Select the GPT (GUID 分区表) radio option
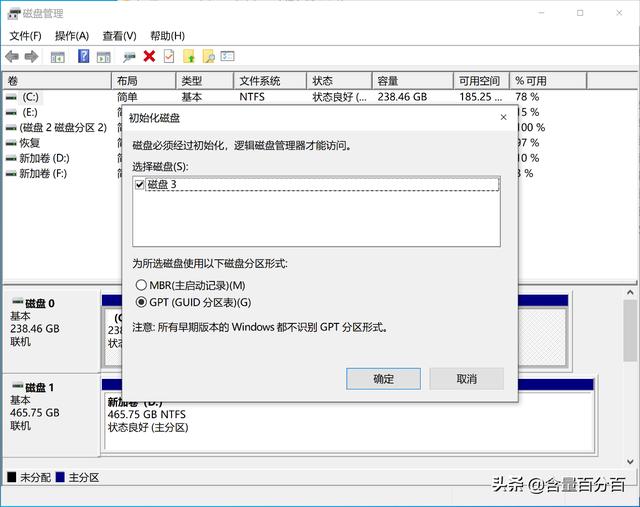This screenshot has width=640, height=507. click(141, 302)
